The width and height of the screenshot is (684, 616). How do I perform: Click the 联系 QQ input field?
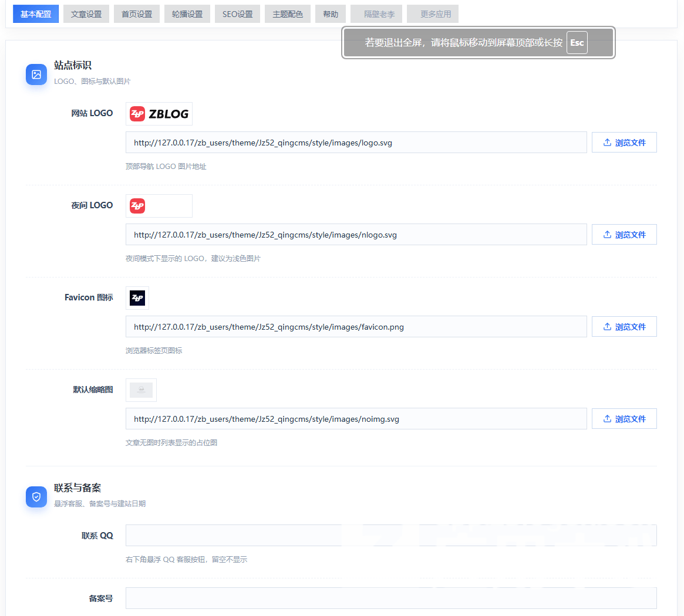(391, 536)
